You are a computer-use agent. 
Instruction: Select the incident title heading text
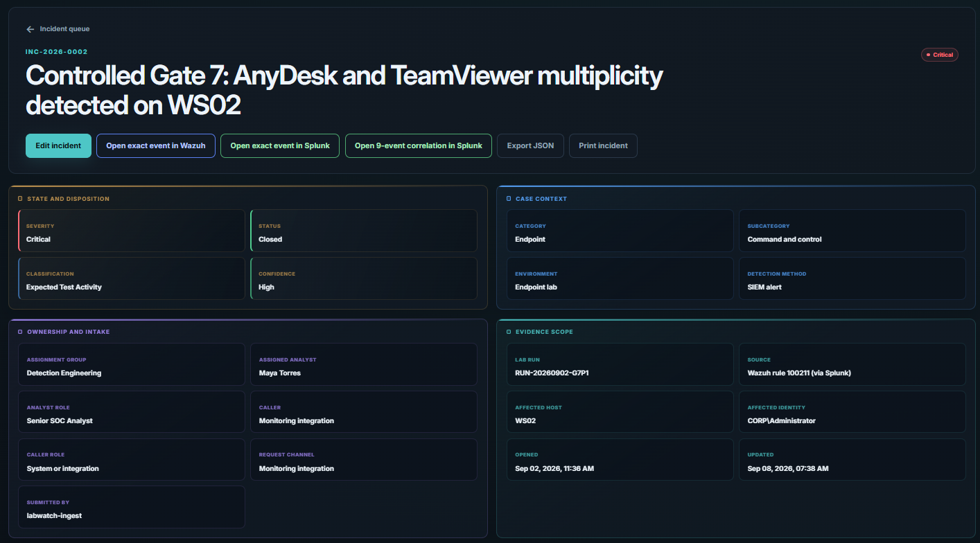[344, 90]
